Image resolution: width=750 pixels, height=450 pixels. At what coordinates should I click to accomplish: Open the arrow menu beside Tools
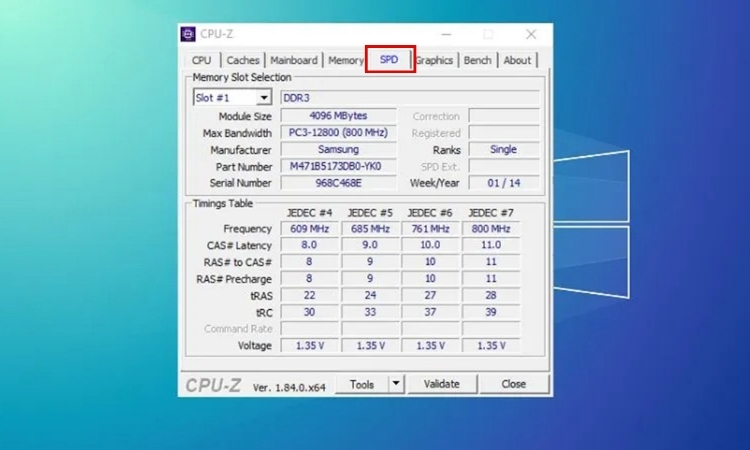pyautogui.click(x=395, y=384)
